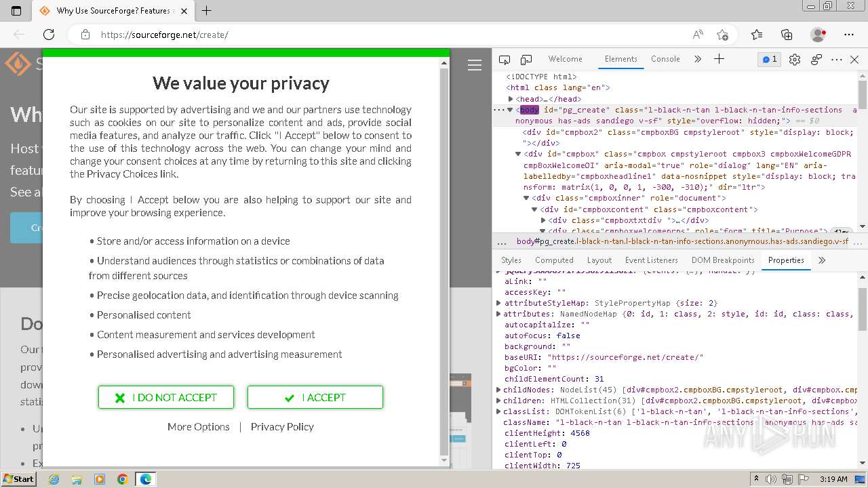The image size is (868, 488).
Task: Open a new DevTools tool tab with plus
Action: (719, 59)
